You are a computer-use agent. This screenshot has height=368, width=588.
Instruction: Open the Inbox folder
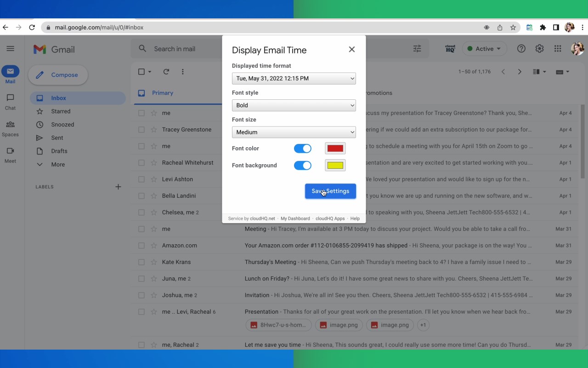pyautogui.click(x=78, y=98)
